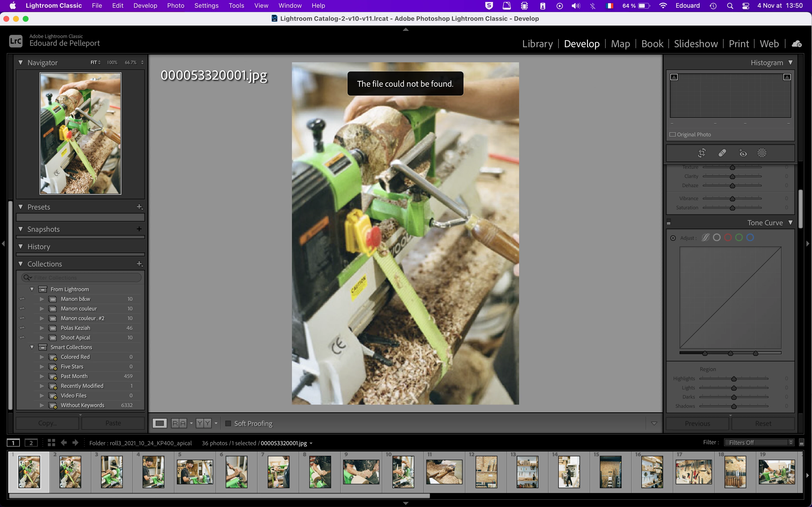Select the red channel curve swatch
This screenshot has height=507, width=812.
point(728,238)
